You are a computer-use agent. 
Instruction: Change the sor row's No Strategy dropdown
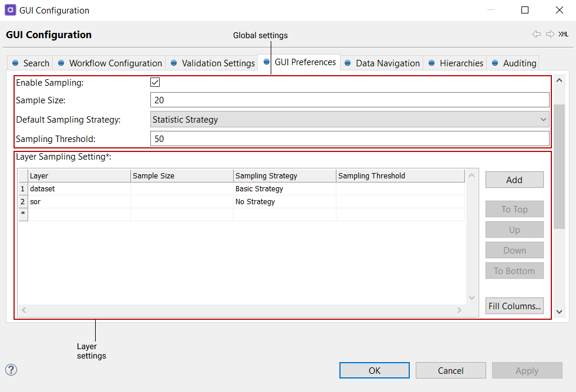click(x=284, y=201)
